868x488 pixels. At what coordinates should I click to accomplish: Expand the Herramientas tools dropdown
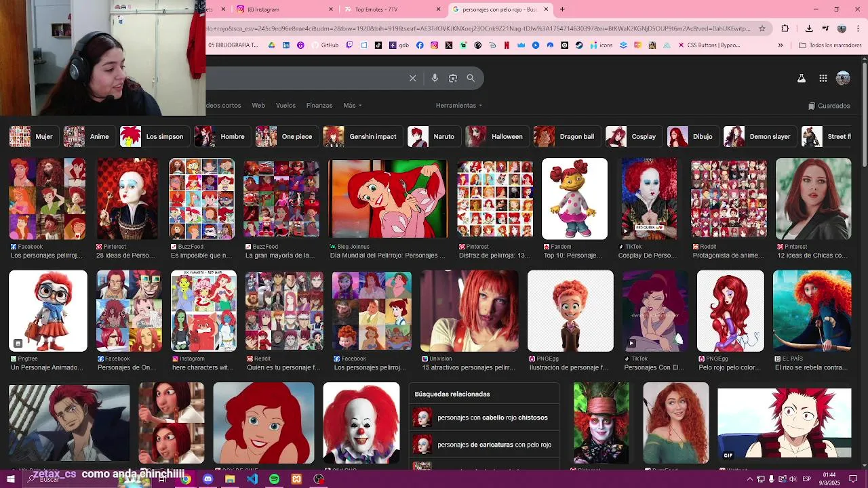click(x=459, y=106)
